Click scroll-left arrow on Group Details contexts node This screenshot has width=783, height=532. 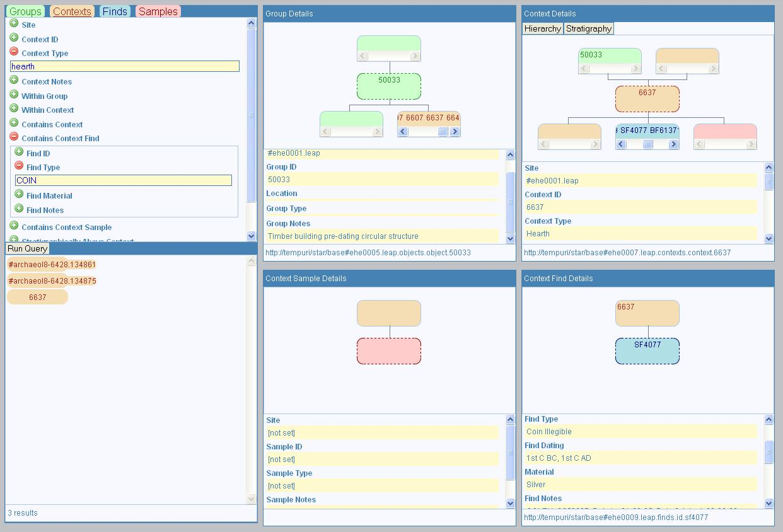tap(403, 132)
